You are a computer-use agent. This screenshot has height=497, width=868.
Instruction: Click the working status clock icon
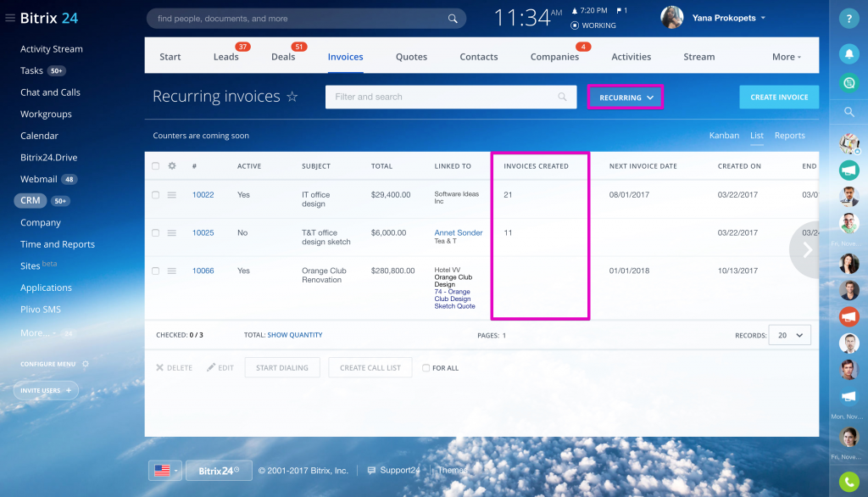575,25
